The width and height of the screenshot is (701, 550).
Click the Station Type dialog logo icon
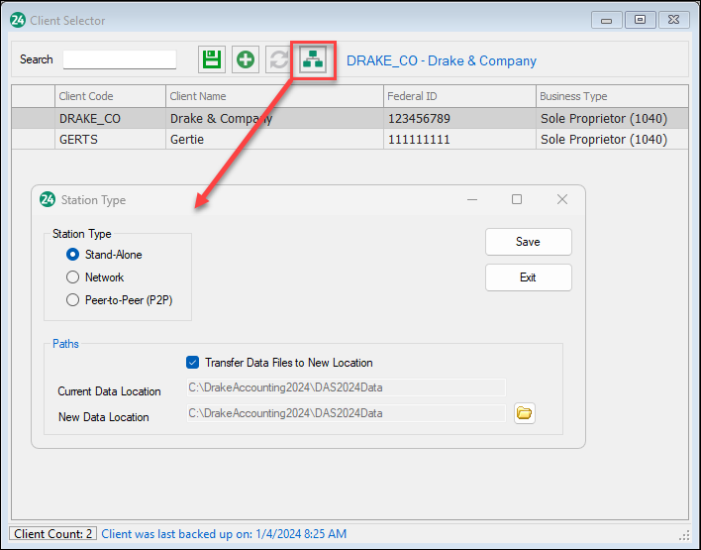pos(47,200)
